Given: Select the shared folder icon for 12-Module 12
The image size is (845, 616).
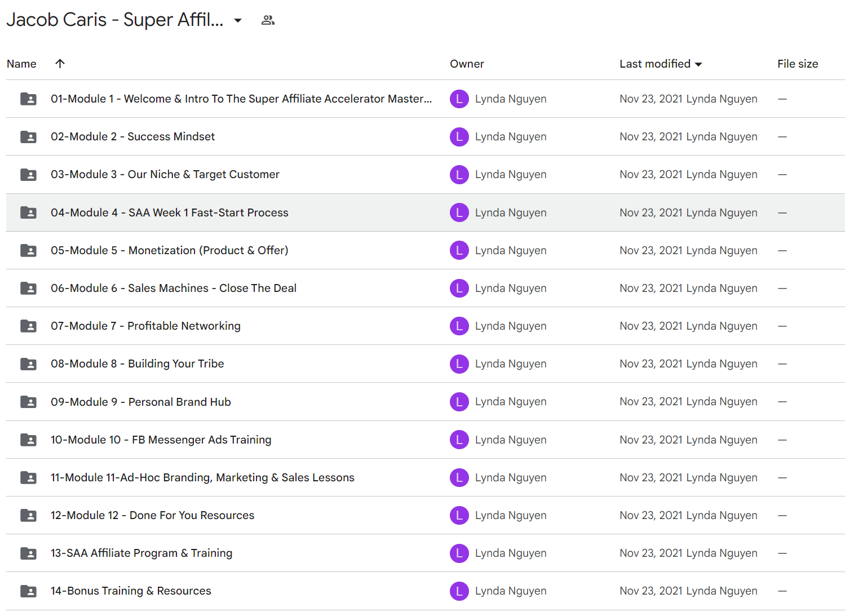Looking at the screenshot, I should 28,515.
